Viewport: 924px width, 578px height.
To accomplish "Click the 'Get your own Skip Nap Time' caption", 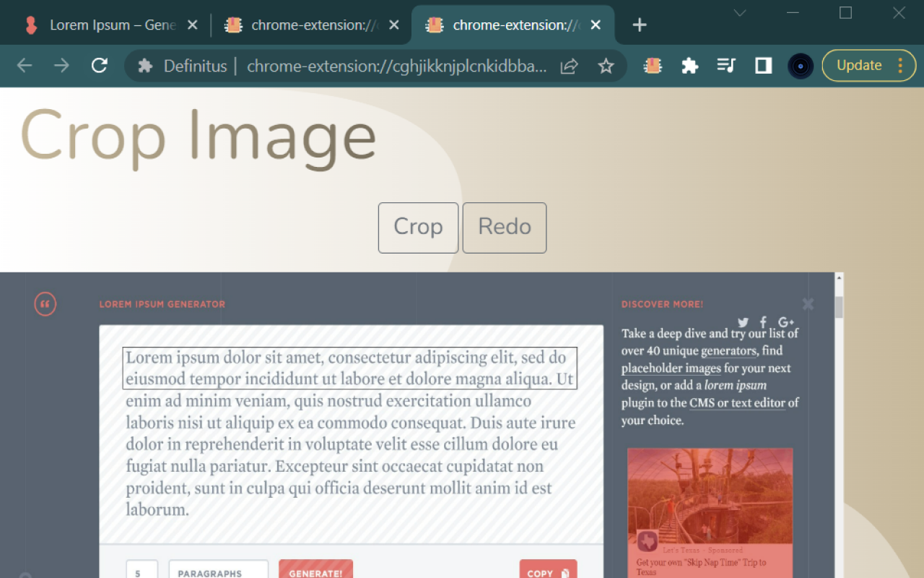I will tap(702, 567).
